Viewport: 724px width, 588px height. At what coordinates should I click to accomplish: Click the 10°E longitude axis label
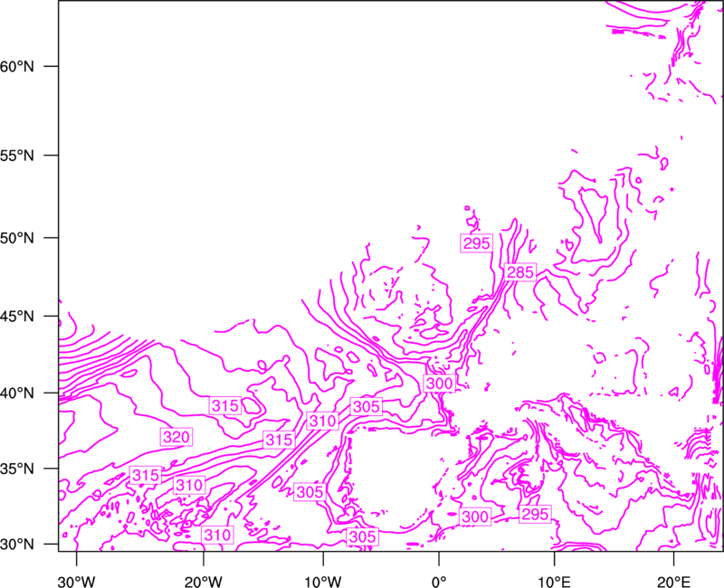pos(554,582)
